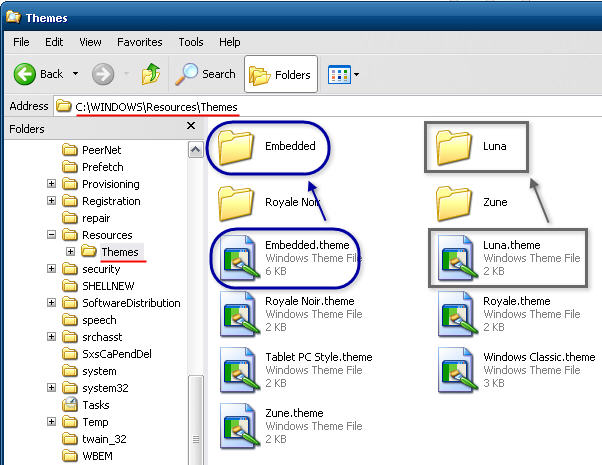Click the green Back arrow icon
The width and height of the screenshot is (602, 465).
pos(25,74)
